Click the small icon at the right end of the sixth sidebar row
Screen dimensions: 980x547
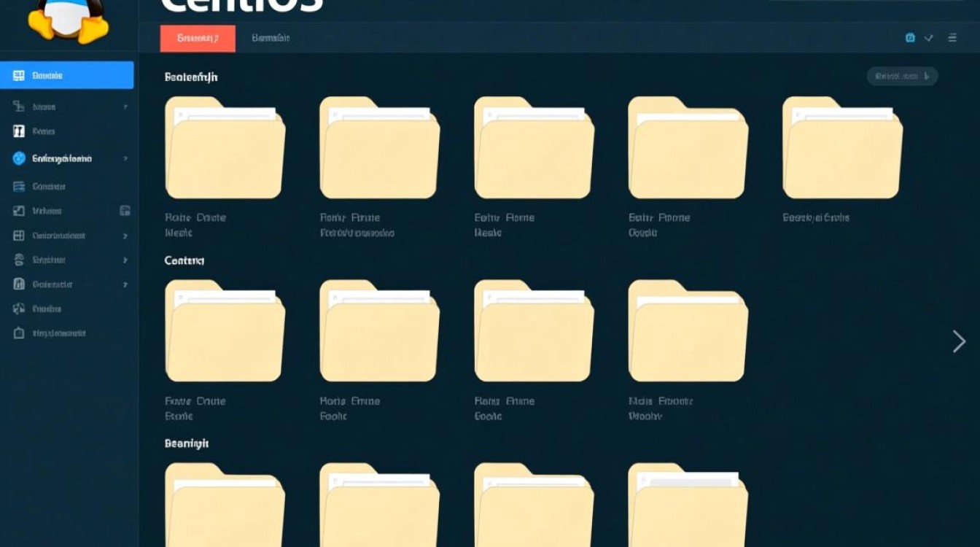(125, 211)
